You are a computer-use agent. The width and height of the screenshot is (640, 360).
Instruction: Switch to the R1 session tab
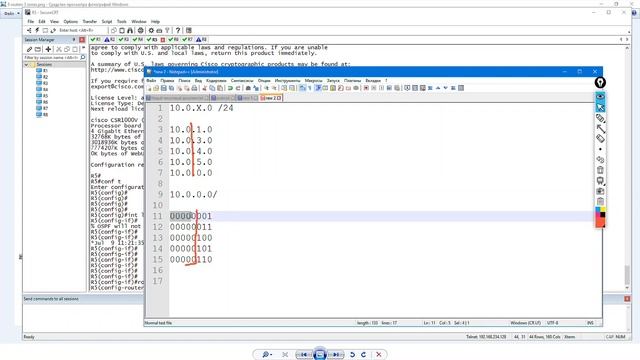pos(96,40)
